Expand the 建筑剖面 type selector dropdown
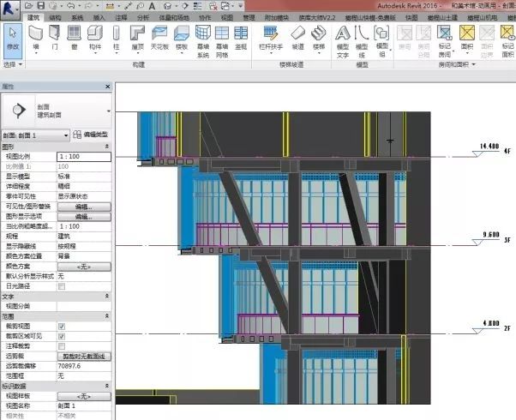The width and height of the screenshot is (516, 420). (108, 111)
